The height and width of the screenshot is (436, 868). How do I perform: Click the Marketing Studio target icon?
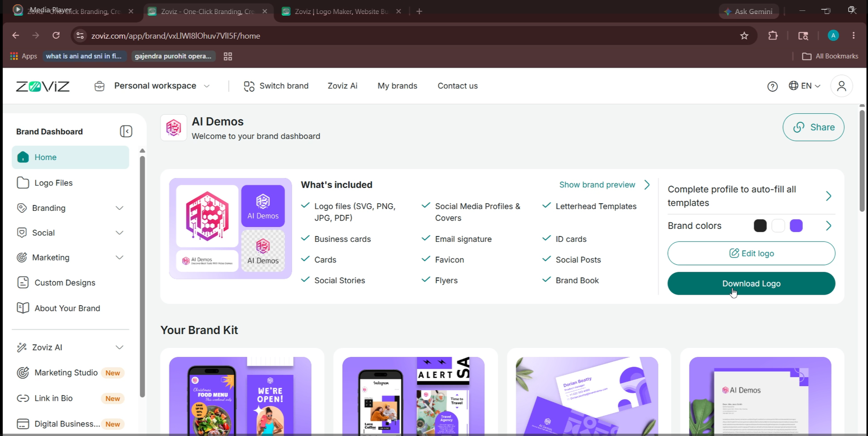pyautogui.click(x=22, y=373)
